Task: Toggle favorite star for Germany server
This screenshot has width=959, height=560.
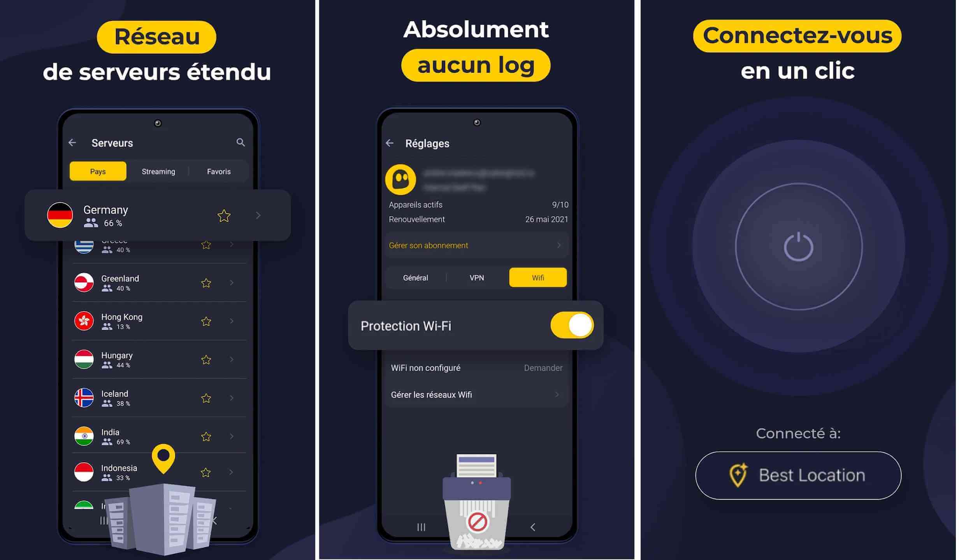Action: 223,215
